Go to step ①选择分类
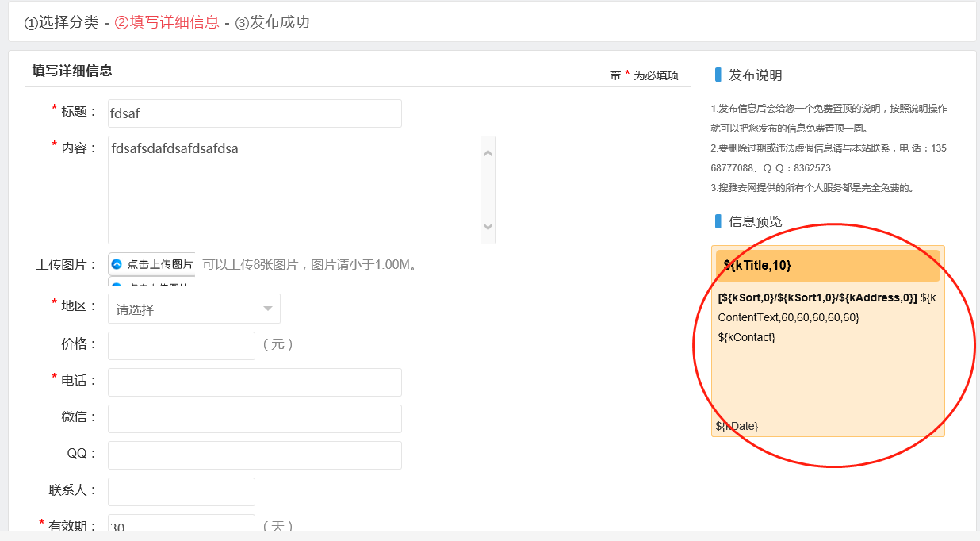The width and height of the screenshot is (980, 541). point(62,22)
